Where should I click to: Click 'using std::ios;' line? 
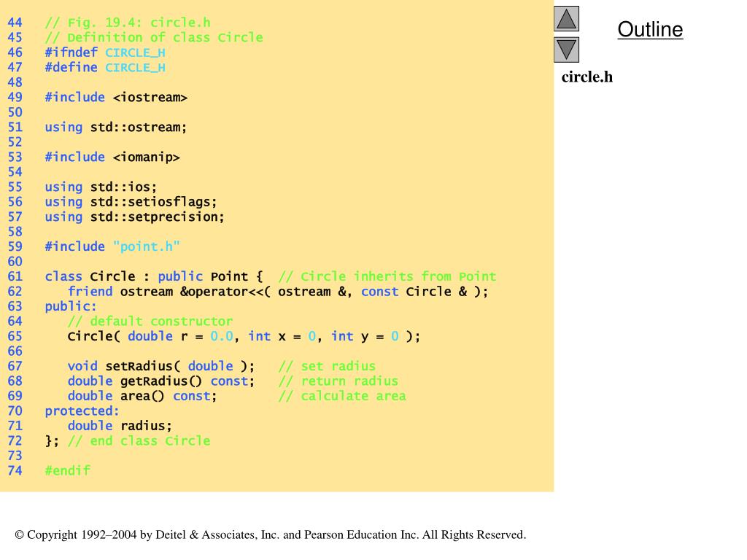[101, 187]
